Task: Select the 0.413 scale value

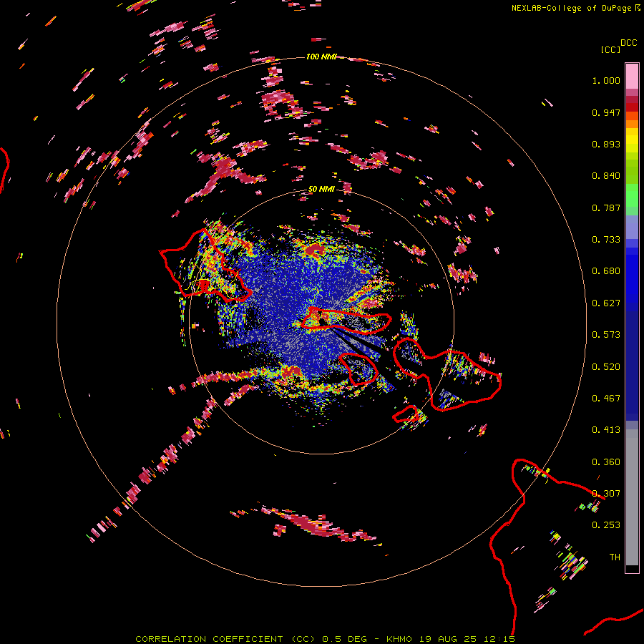Action: 606,430
